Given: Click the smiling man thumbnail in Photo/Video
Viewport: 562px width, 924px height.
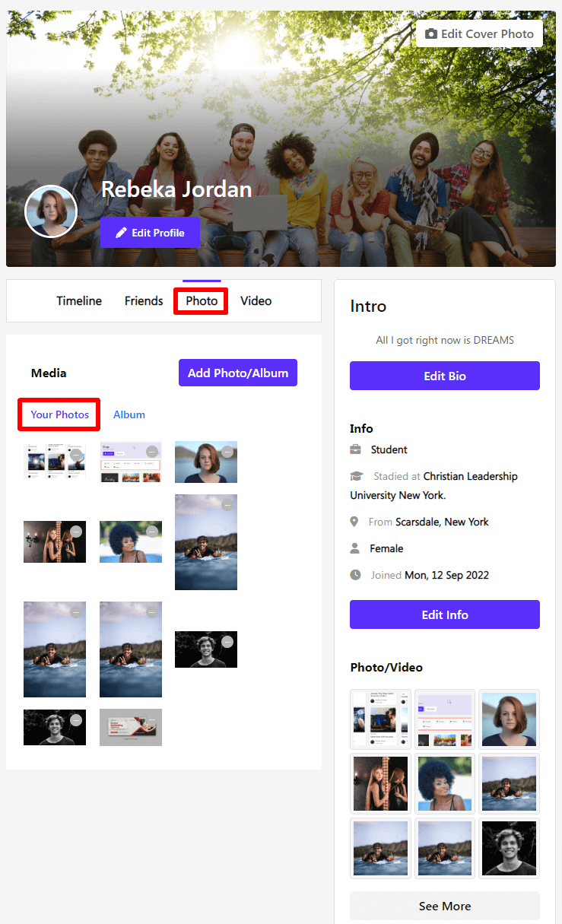Looking at the screenshot, I should pyautogui.click(x=508, y=848).
